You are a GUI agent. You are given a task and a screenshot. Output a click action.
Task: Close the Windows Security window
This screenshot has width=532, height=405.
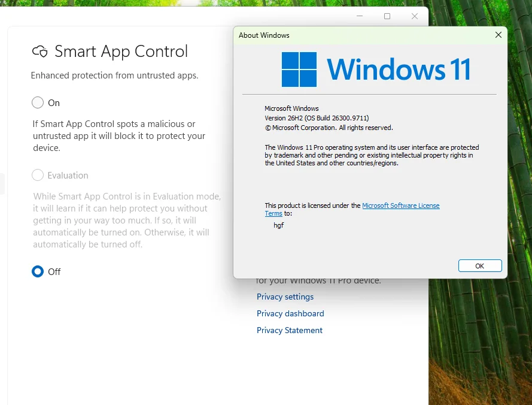[415, 16]
